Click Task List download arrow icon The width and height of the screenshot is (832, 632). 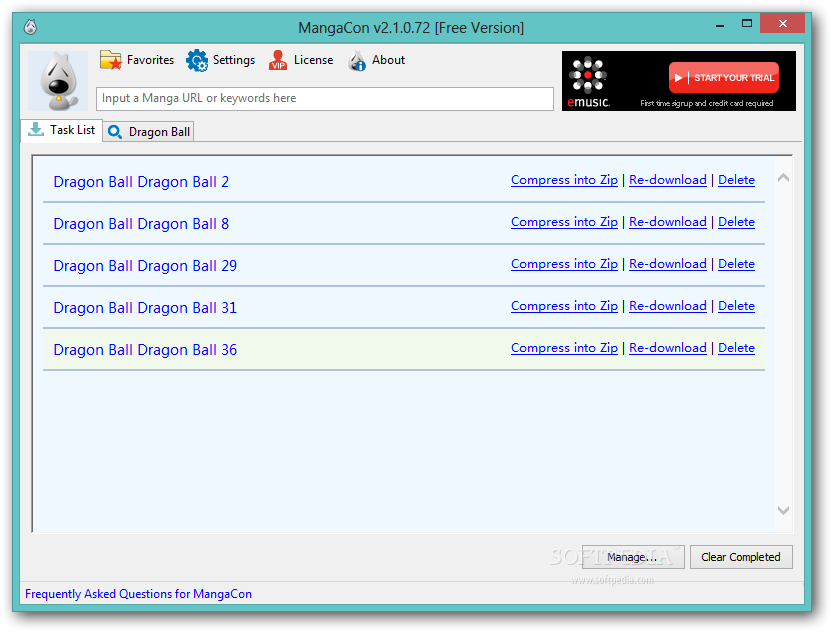tap(36, 129)
